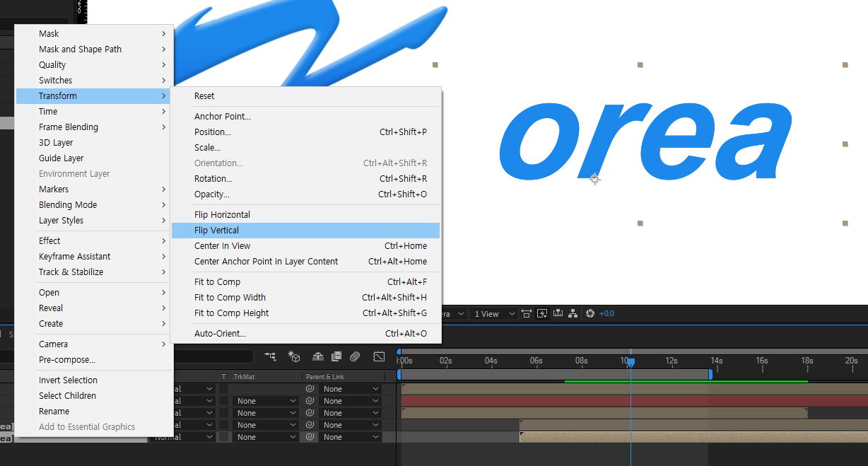Expand the Blending Mode submenu
868x466 pixels.
pyautogui.click(x=94, y=204)
